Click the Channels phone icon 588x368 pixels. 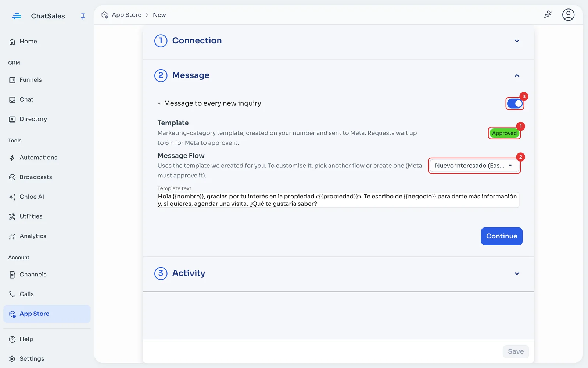click(12, 275)
